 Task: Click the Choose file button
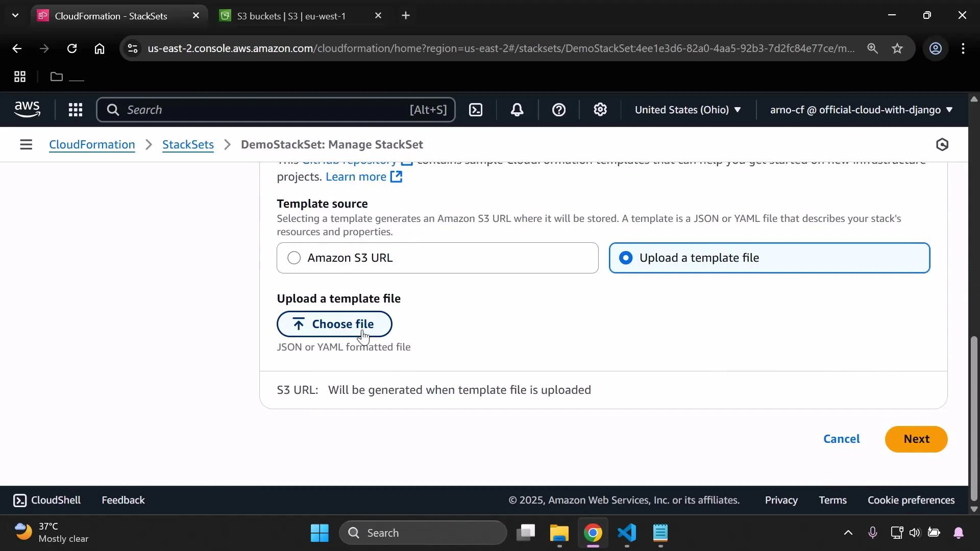point(334,324)
